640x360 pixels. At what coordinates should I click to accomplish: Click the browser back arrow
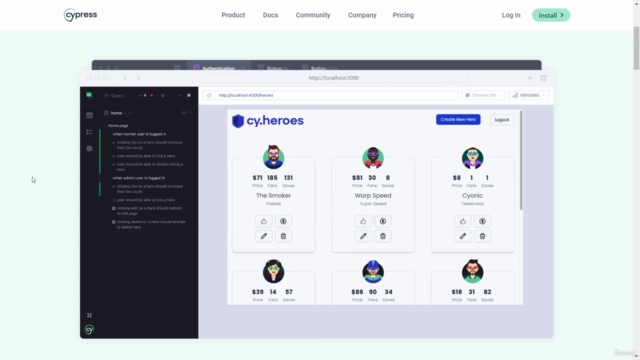coord(125,78)
